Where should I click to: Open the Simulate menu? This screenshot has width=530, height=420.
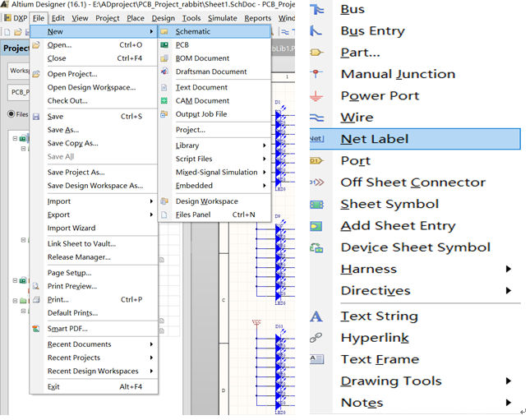coord(223,18)
